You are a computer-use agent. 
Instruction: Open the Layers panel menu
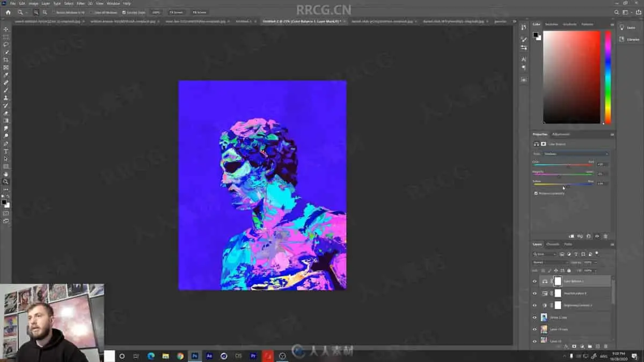point(612,244)
